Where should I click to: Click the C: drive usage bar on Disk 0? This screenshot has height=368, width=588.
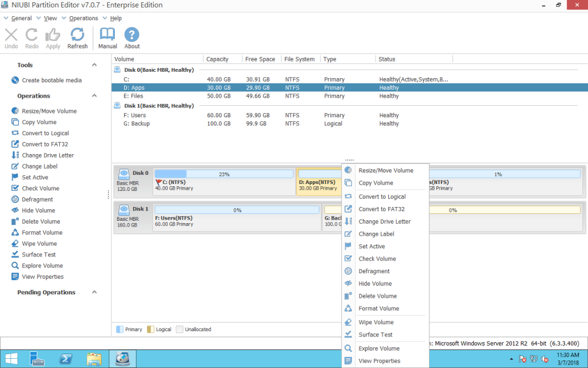click(x=224, y=173)
